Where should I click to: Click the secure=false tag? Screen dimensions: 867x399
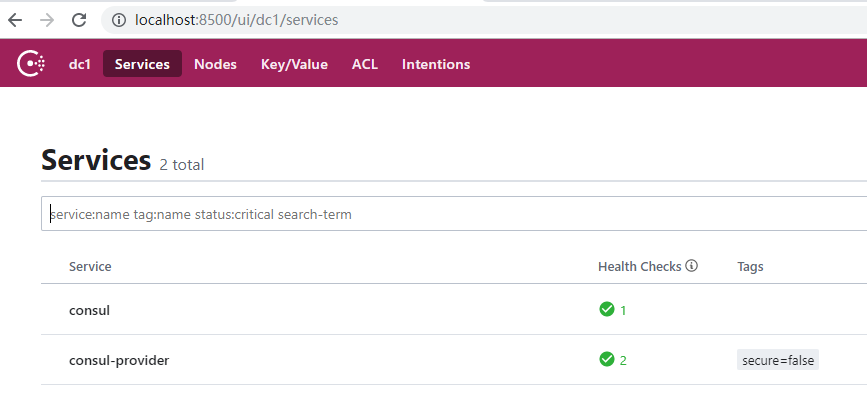[777, 360]
